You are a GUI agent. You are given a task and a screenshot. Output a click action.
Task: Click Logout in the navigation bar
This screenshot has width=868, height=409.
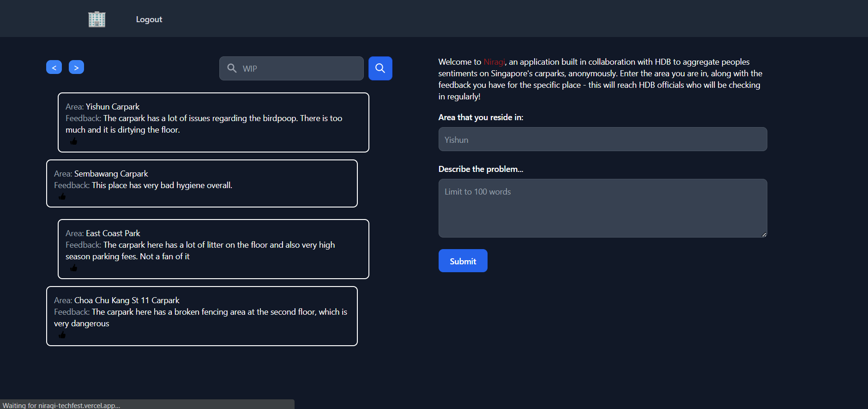[x=149, y=19]
